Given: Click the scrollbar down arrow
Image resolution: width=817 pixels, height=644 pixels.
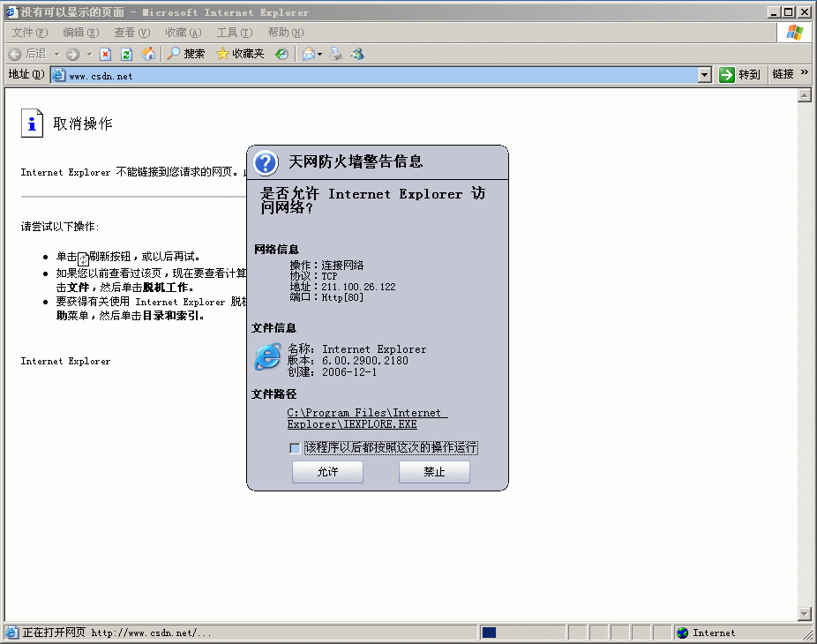Looking at the screenshot, I should point(804,614).
